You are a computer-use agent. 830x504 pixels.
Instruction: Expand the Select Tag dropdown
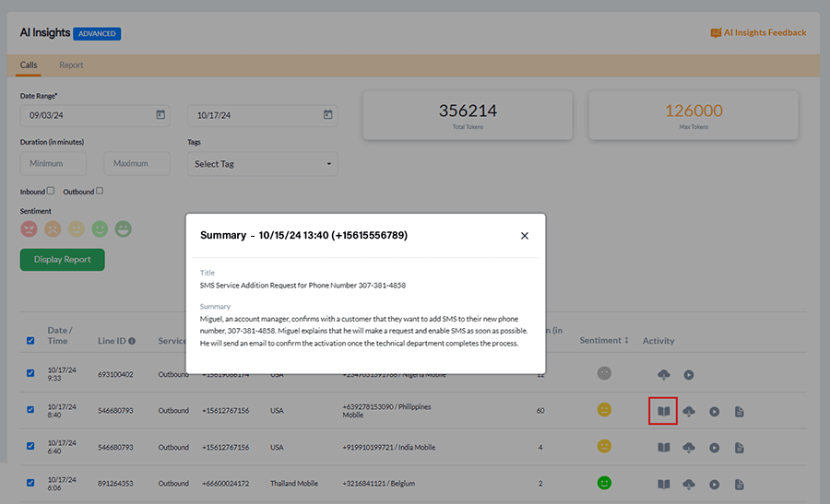(x=263, y=164)
